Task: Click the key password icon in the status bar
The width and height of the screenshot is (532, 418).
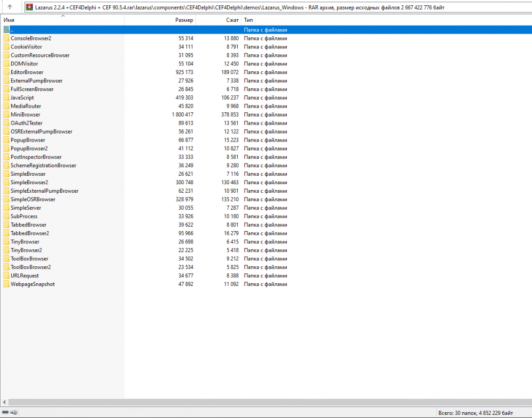Action: pos(14,412)
